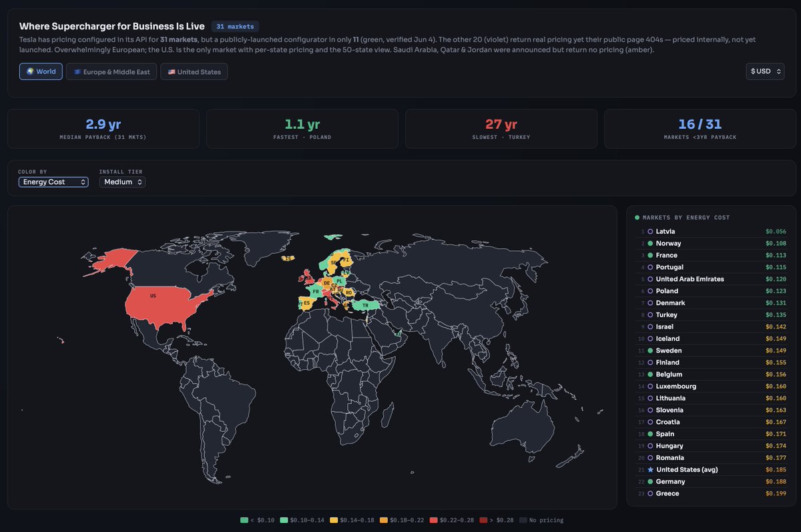Open the Install Tier Medium dropdown
The width and height of the screenshot is (801, 532).
(x=122, y=182)
